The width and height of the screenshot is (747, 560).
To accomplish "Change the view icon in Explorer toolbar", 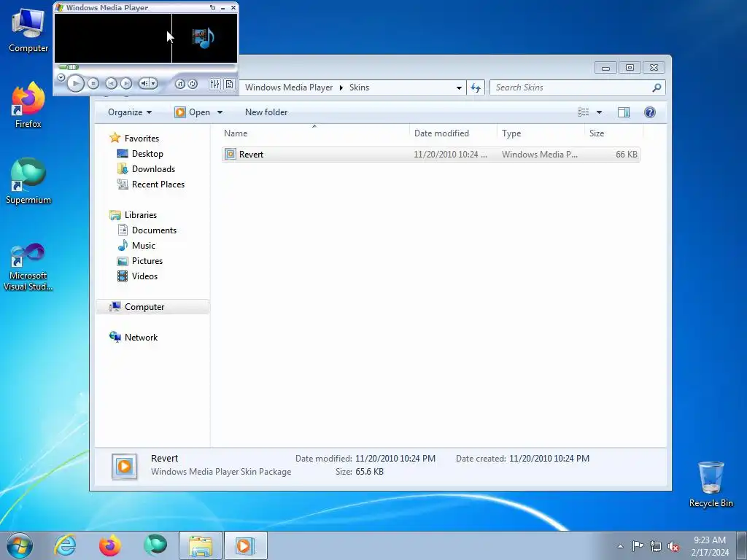I will pyautogui.click(x=583, y=112).
